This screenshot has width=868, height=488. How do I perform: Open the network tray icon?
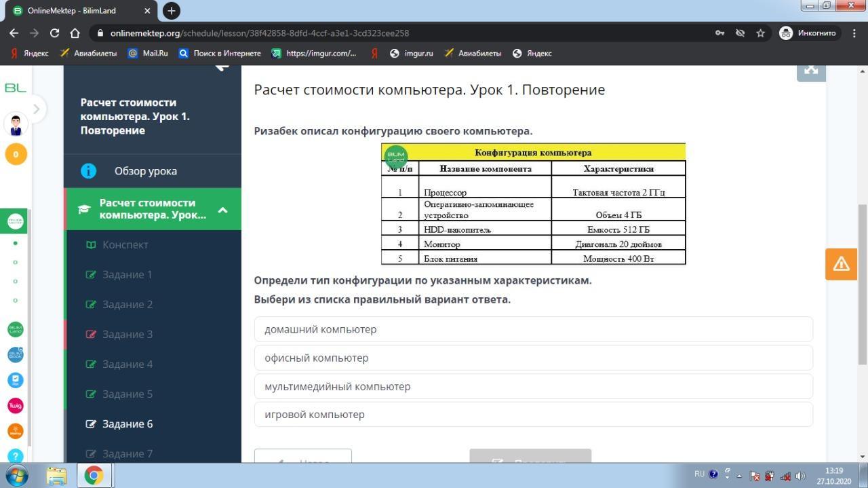click(x=785, y=476)
